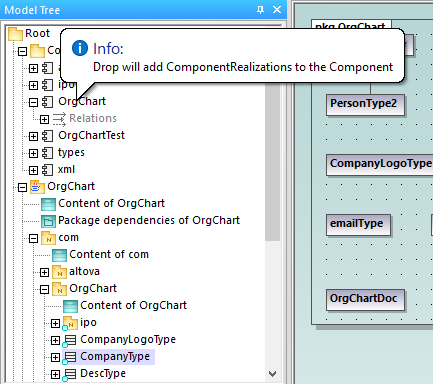
Task: Click the Root folder icon
Action: pos(15,34)
